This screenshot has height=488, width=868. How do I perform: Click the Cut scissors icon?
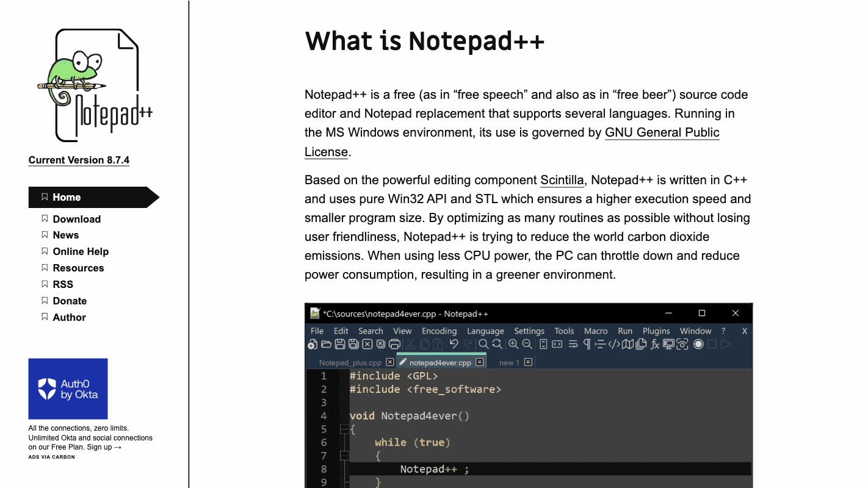(x=411, y=344)
